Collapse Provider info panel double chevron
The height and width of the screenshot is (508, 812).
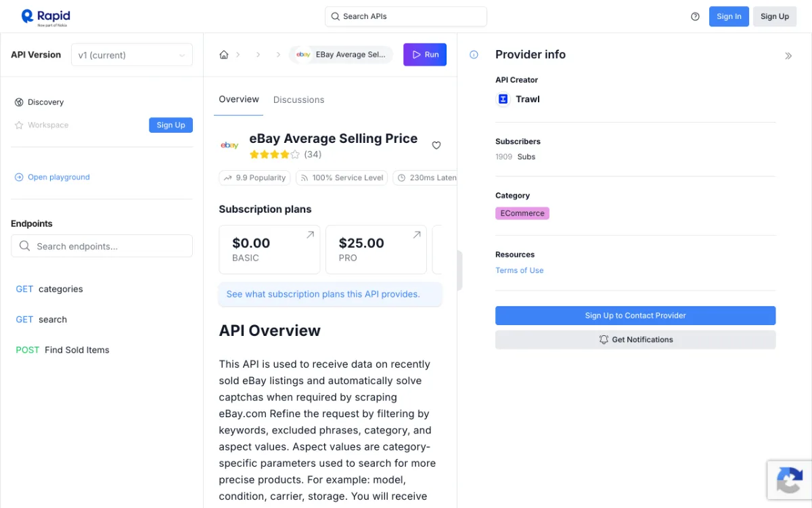[788, 56]
